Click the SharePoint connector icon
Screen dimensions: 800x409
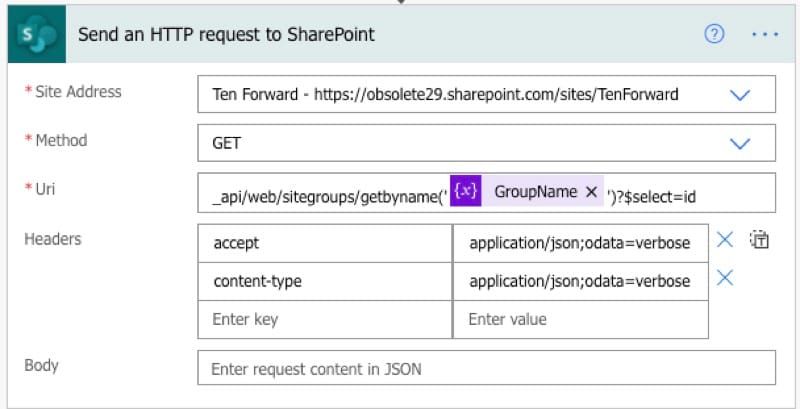(37, 34)
